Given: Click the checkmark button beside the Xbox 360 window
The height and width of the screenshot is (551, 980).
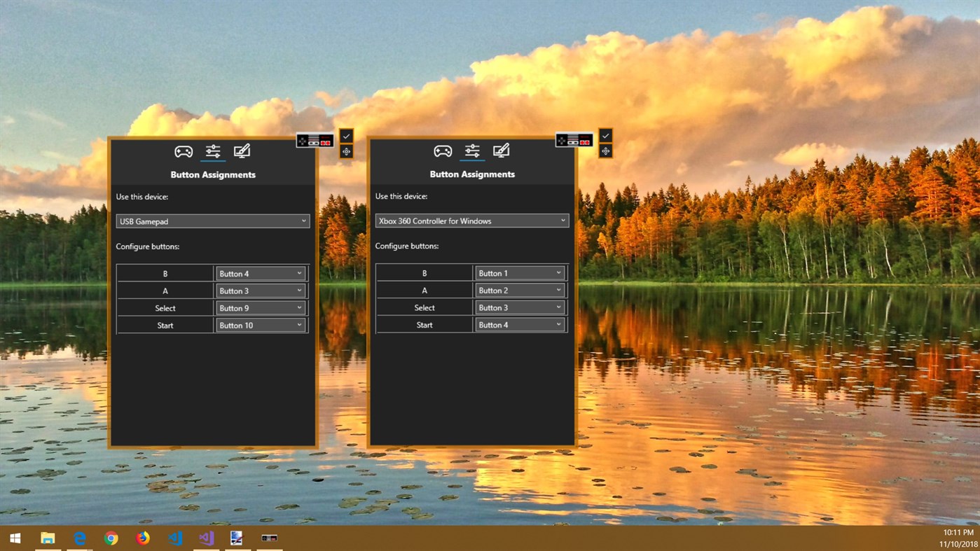Looking at the screenshot, I should (606, 135).
